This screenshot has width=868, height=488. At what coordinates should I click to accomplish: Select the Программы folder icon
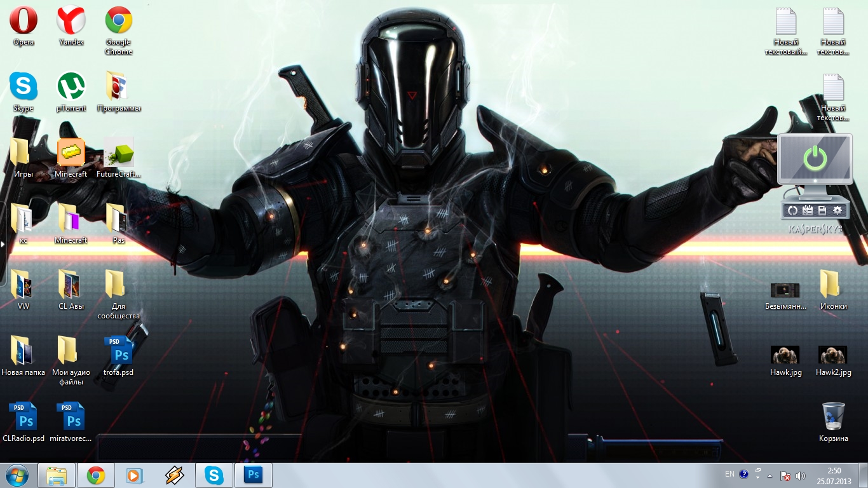(119, 91)
